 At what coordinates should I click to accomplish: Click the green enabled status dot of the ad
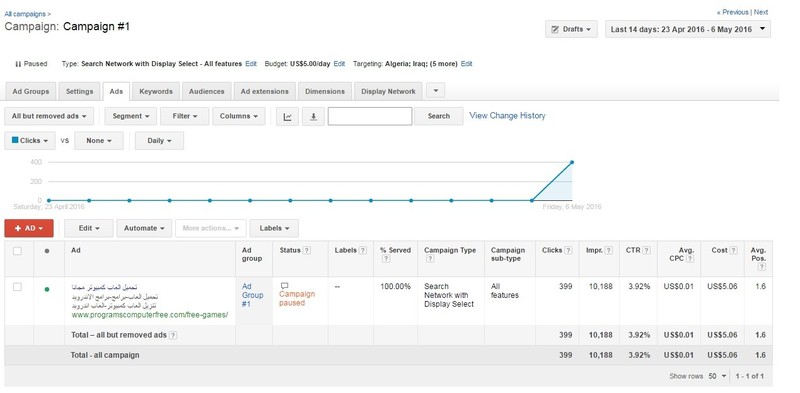[x=47, y=289]
